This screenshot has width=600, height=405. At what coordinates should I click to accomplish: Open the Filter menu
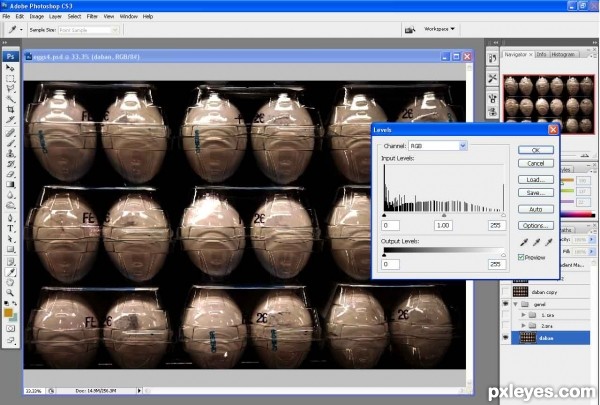coord(92,16)
